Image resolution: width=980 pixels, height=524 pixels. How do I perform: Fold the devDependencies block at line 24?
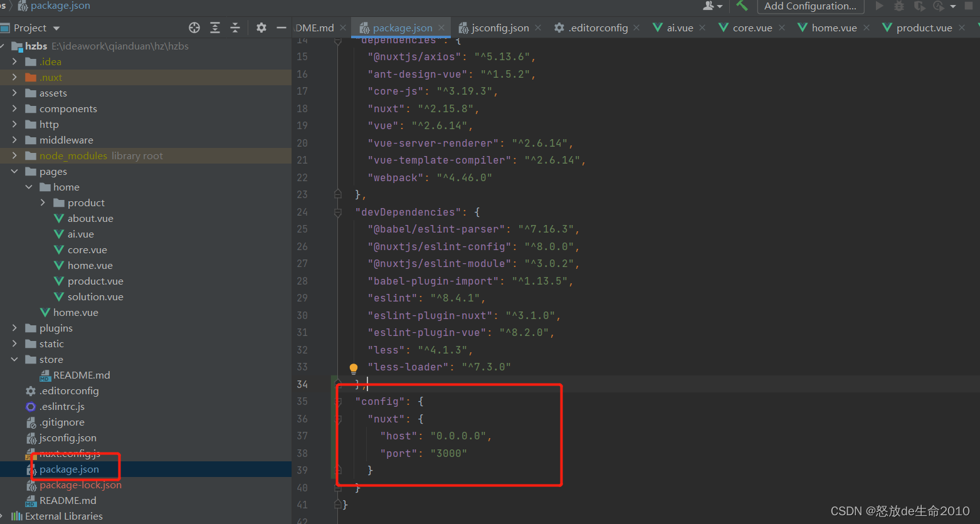(x=338, y=212)
